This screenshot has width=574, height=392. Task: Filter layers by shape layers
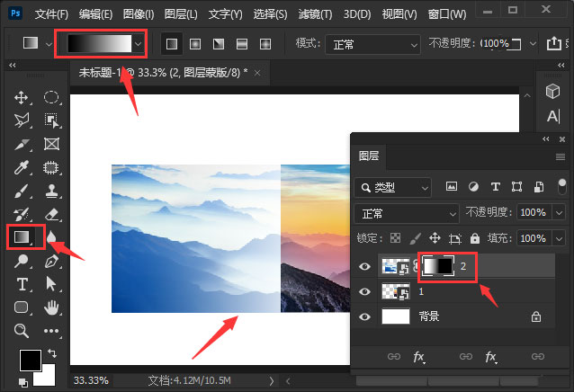(x=517, y=187)
